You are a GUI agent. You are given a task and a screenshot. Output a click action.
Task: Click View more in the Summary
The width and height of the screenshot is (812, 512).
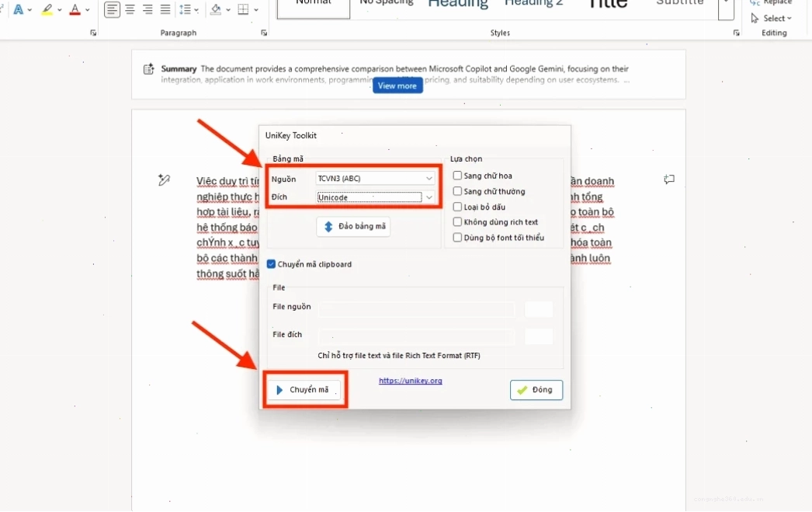point(397,85)
